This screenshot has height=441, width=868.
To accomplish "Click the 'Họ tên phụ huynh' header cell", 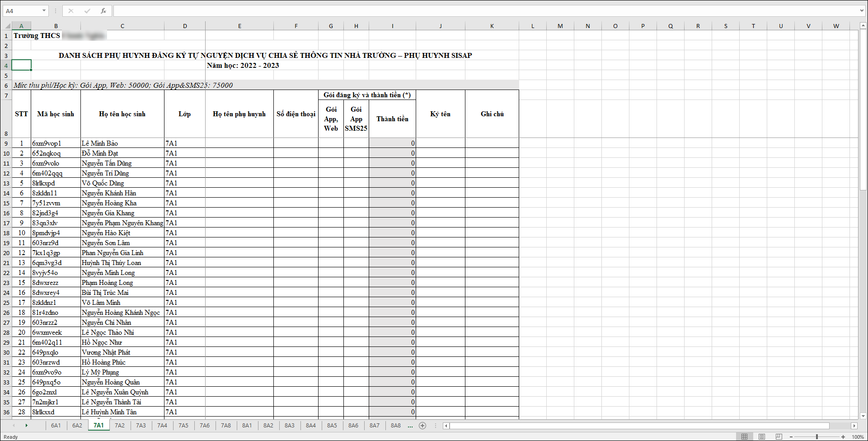I will [x=239, y=114].
